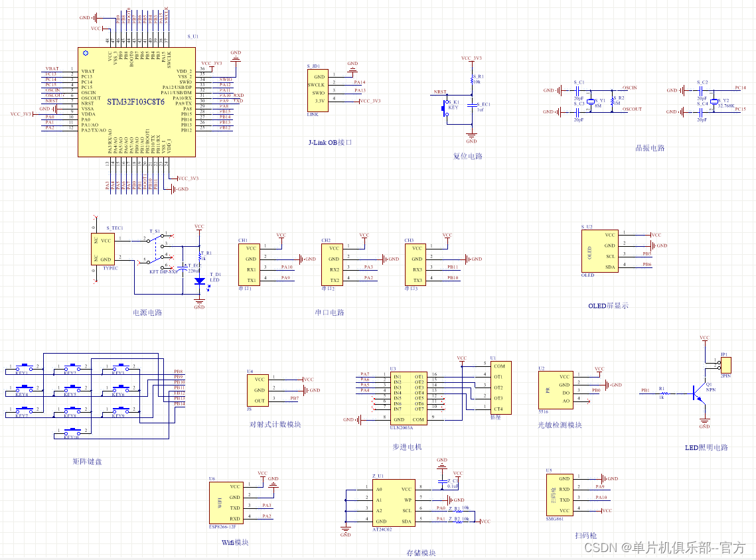Select the 存储模块 caption
Image resolution: width=756 pixels, height=560 pixels.
click(421, 553)
